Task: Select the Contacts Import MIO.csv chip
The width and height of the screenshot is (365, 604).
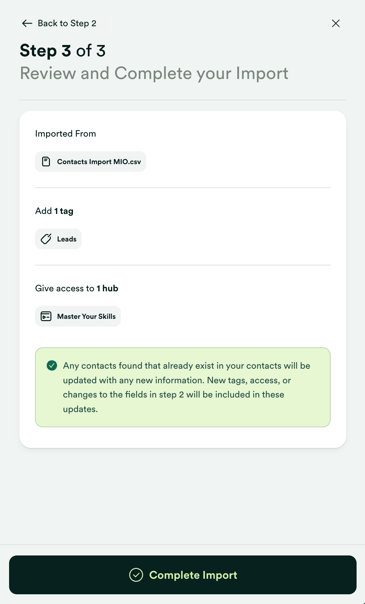Action: click(90, 162)
